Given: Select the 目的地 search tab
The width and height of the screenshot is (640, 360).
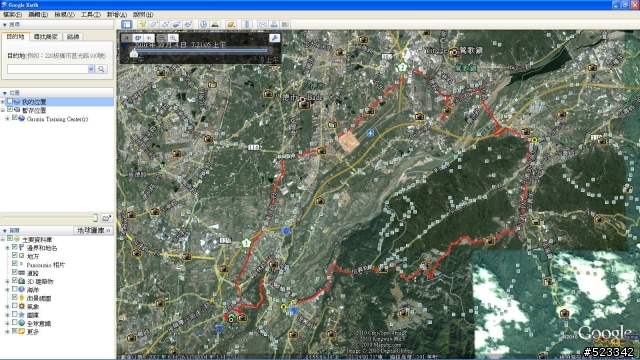Looking at the screenshot, I should click(16, 36).
